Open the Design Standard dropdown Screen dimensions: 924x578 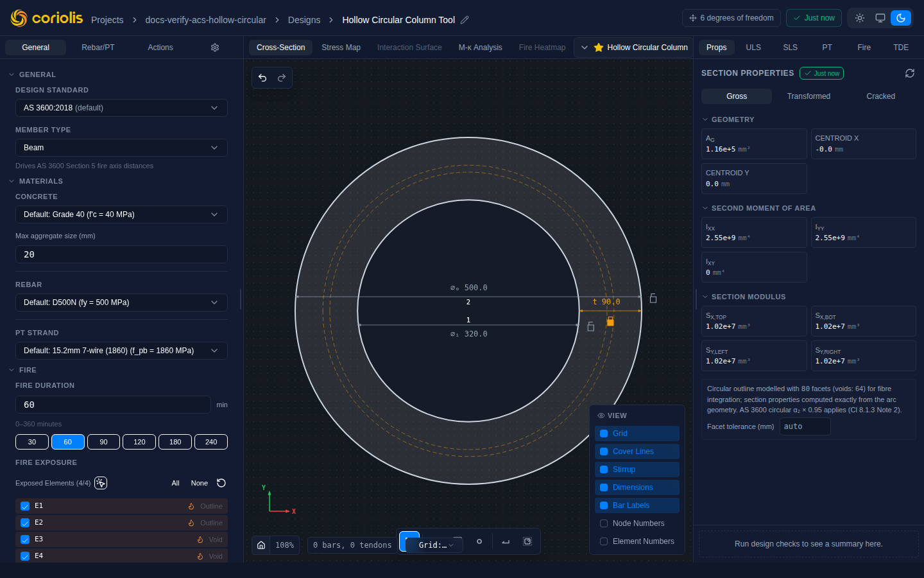click(x=121, y=108)
